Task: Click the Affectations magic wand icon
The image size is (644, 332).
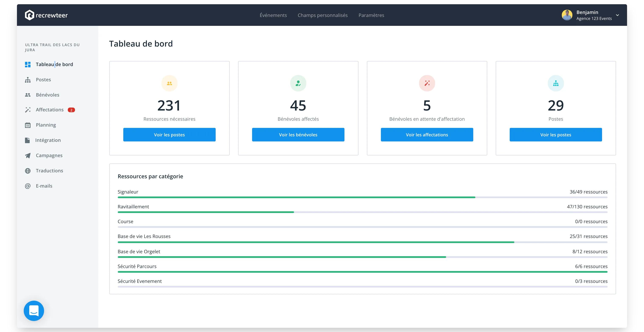Action: [28, 110]
